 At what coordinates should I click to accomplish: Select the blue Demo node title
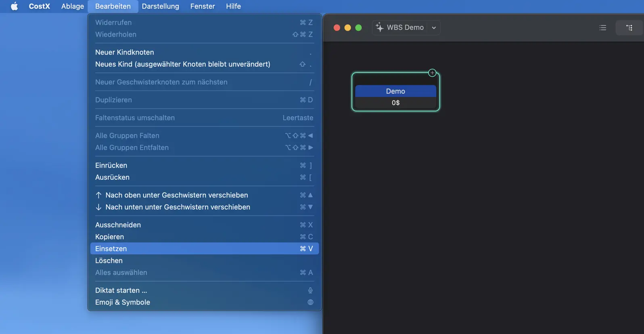tap(395, 91)
